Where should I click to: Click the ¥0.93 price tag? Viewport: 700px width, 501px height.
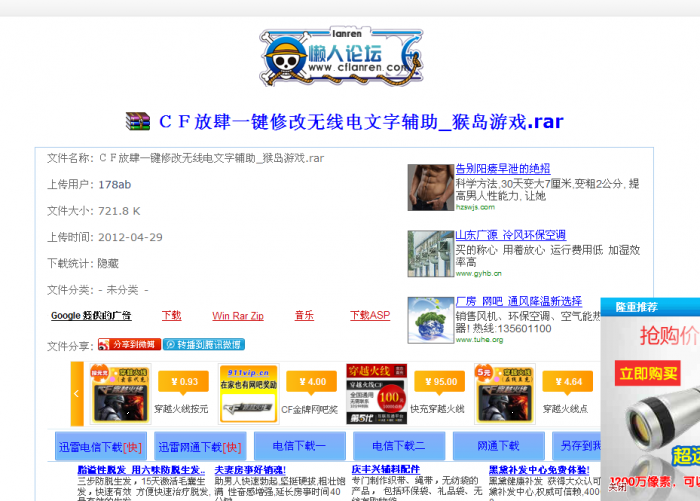(183, 383)
